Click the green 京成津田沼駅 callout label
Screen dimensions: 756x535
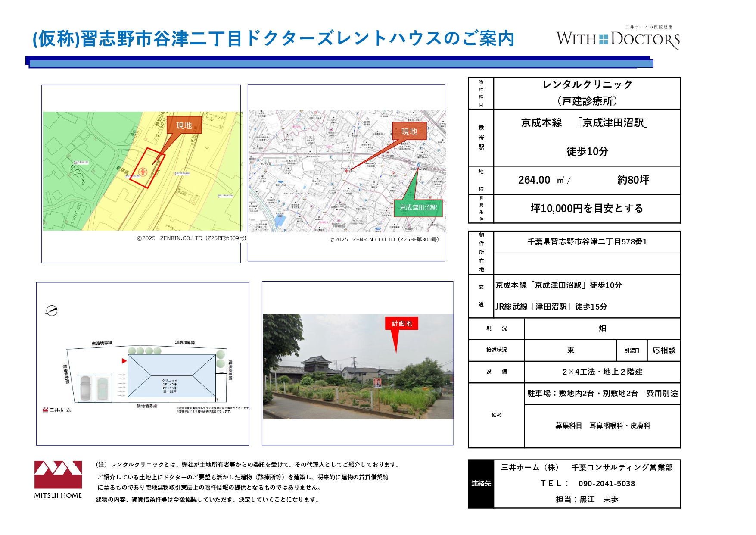pyautogui.click(x=418, y=207)
